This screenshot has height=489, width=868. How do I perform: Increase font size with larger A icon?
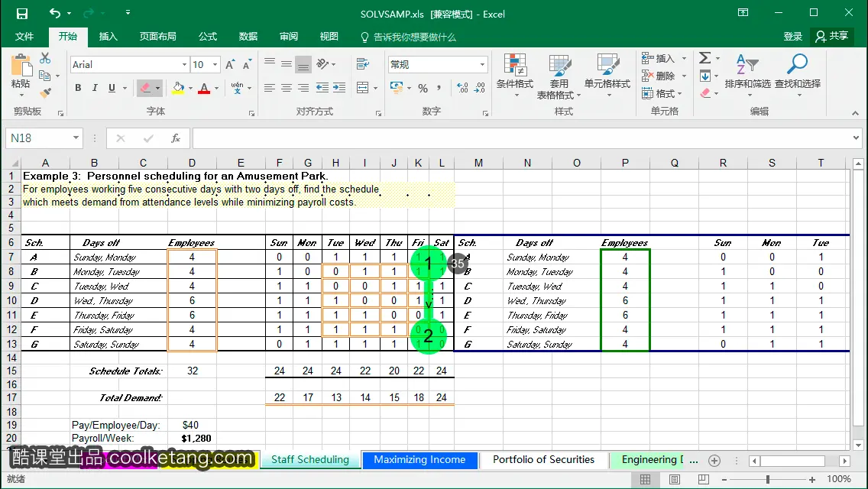(230, 65)
